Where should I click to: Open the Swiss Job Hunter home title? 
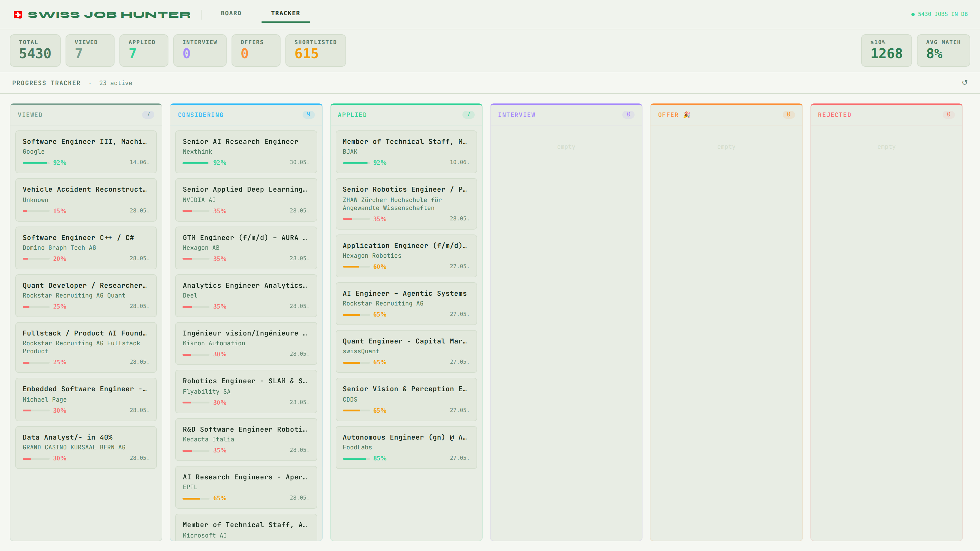click(109, 14)
